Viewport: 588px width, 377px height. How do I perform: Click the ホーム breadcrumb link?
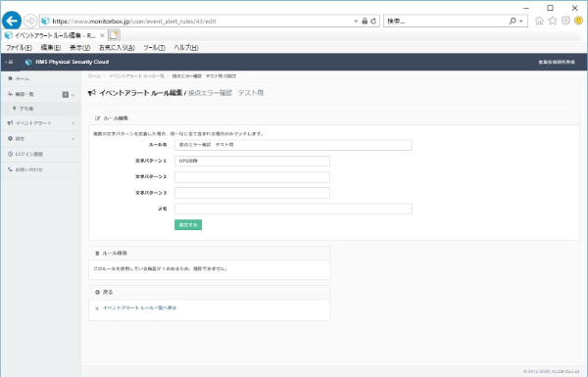(x=94, y=76)
